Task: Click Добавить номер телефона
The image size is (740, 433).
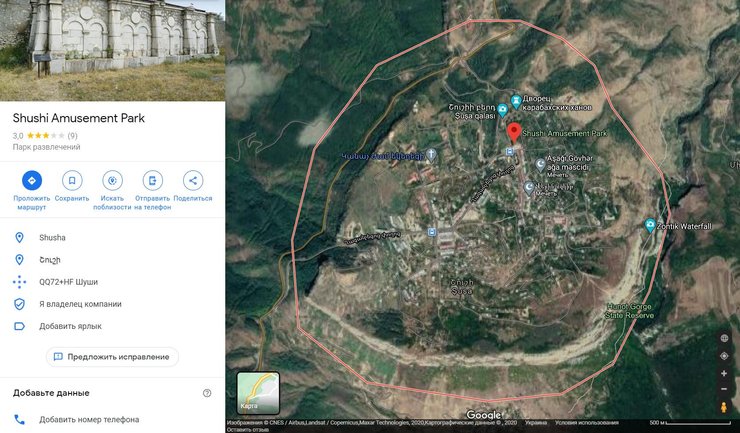Action: [89, 419]
